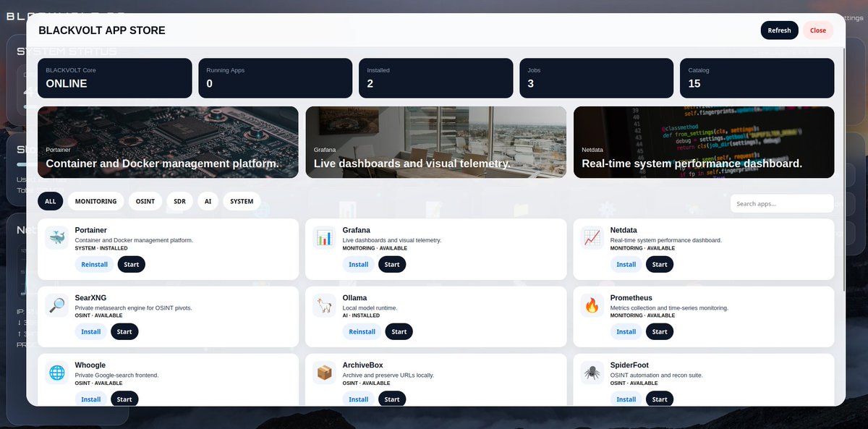Start the Ollama app

[399, 331]
